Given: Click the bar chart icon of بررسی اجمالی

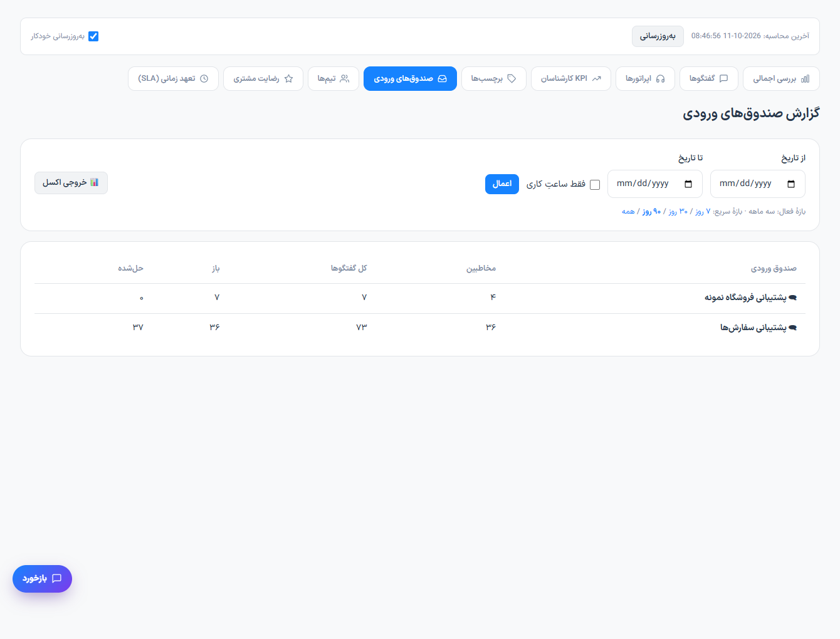Looking at the screenshot, I should [x=805, y=79].
